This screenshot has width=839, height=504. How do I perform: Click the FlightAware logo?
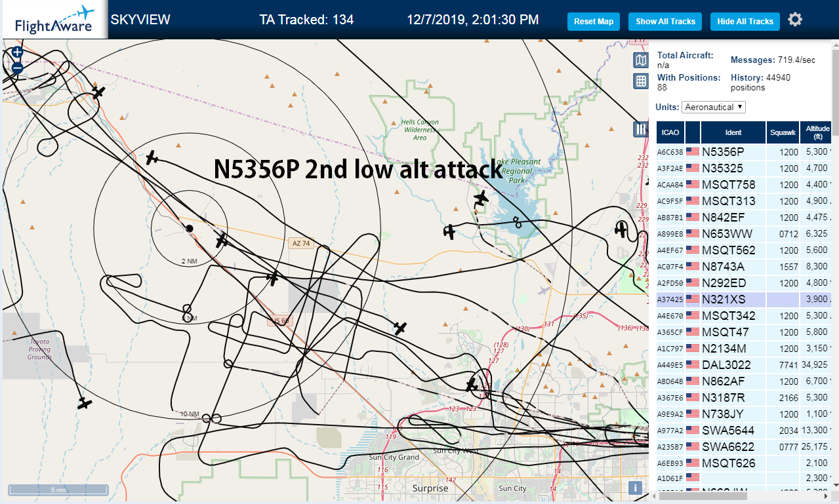(x=54, y=20)
